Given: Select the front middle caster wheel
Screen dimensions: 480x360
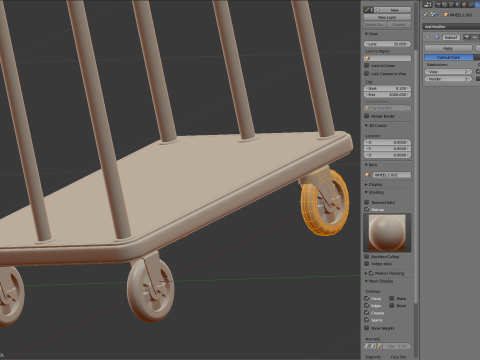Looking at the screenshot, I should tap(150, 289).
